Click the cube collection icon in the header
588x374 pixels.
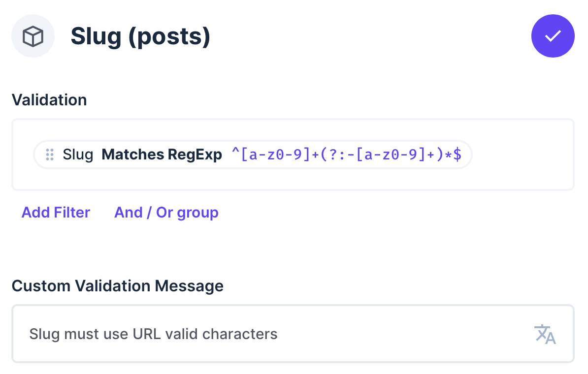33,36
